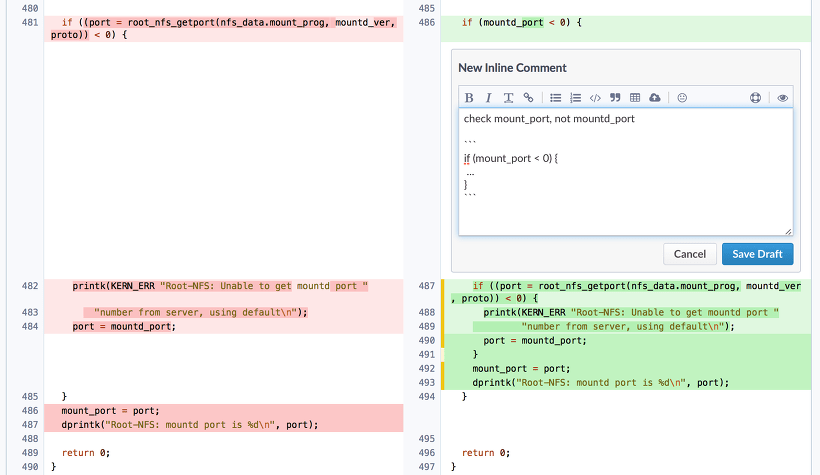Cancel the new inline comment
820x475 pixels.
point(690,254)
